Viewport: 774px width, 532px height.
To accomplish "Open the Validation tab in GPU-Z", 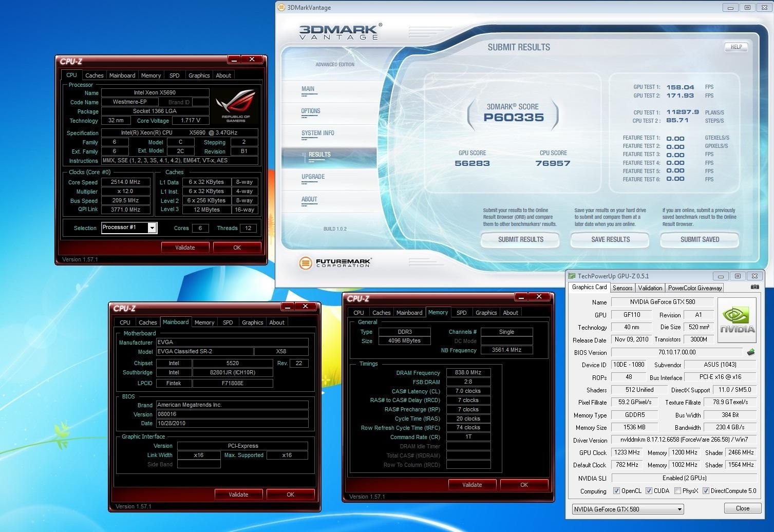I will click(x=650, y=288).
